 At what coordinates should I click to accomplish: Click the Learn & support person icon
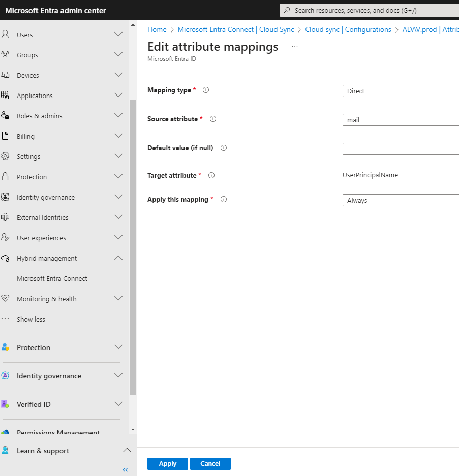coord(5,450)
